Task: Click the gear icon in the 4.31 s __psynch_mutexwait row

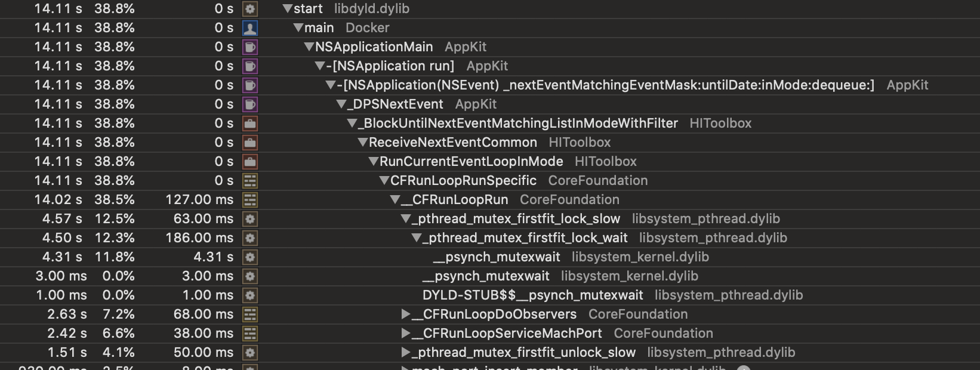Action: [x=250, y=257]
